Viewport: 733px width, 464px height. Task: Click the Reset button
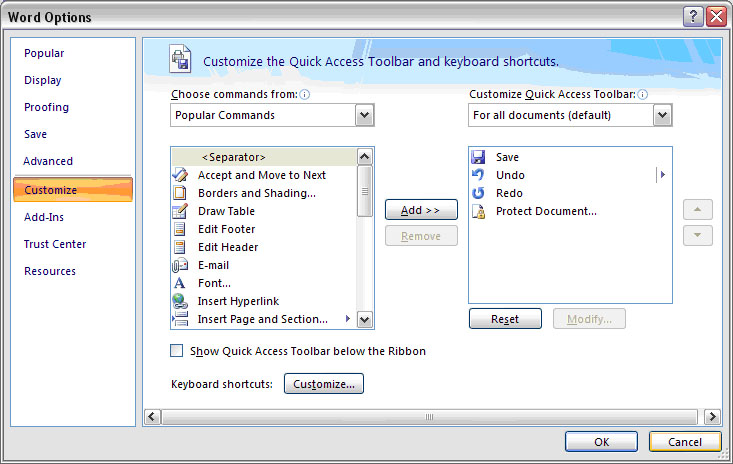point(505,319)
